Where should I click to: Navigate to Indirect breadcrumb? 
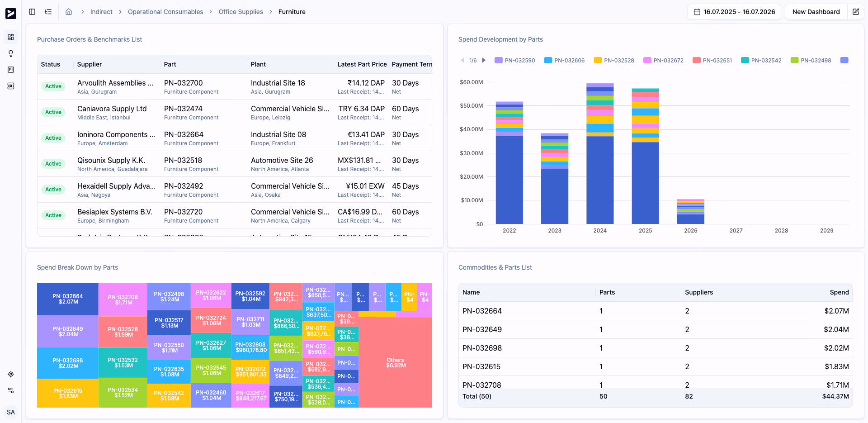click(101, 12)
